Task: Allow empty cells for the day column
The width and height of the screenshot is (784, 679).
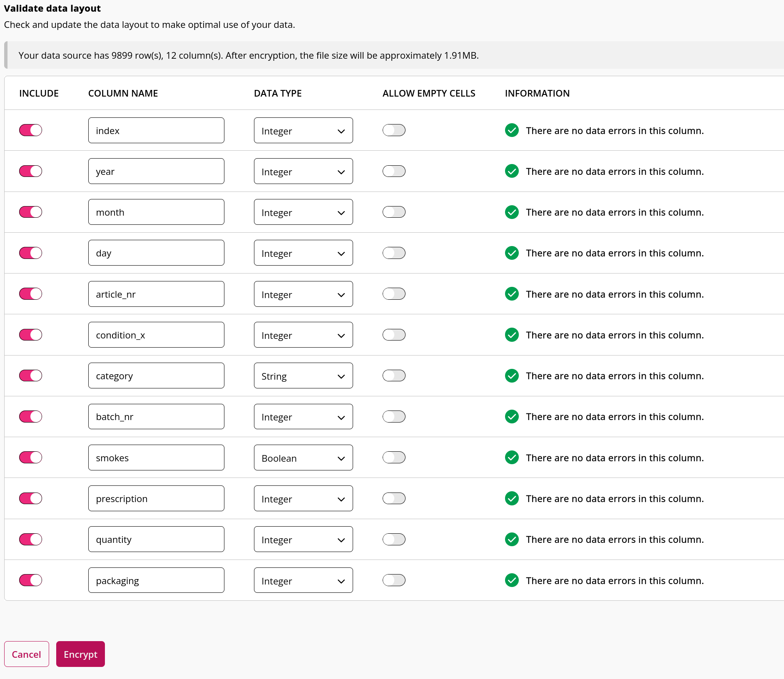Action: point(394,253)
